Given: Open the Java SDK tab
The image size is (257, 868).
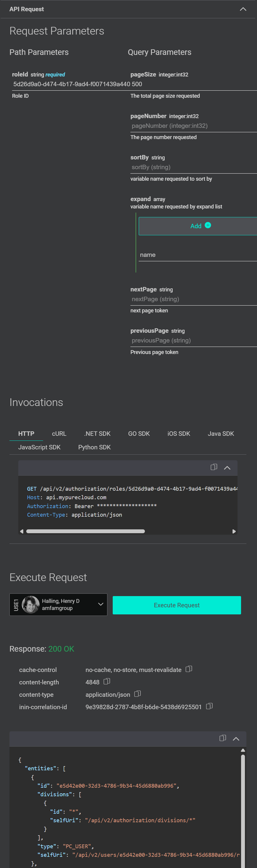Looking at the screenshot, I should pos(221,434).
